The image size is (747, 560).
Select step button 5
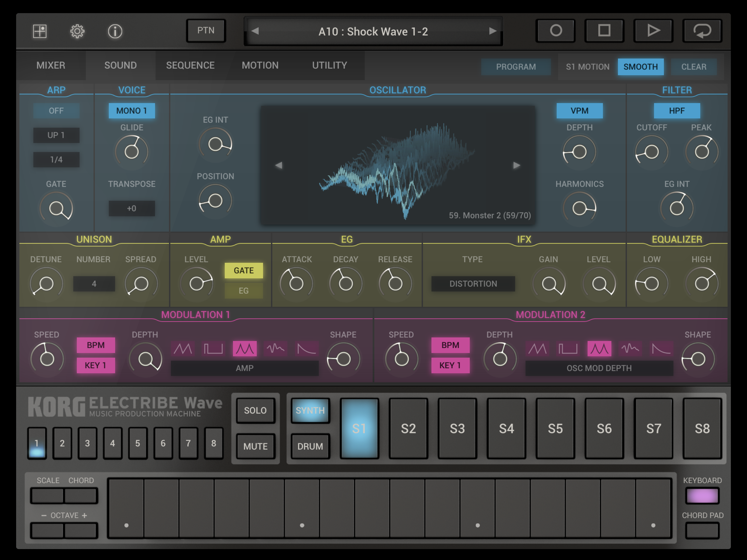(x=138, y=443)
